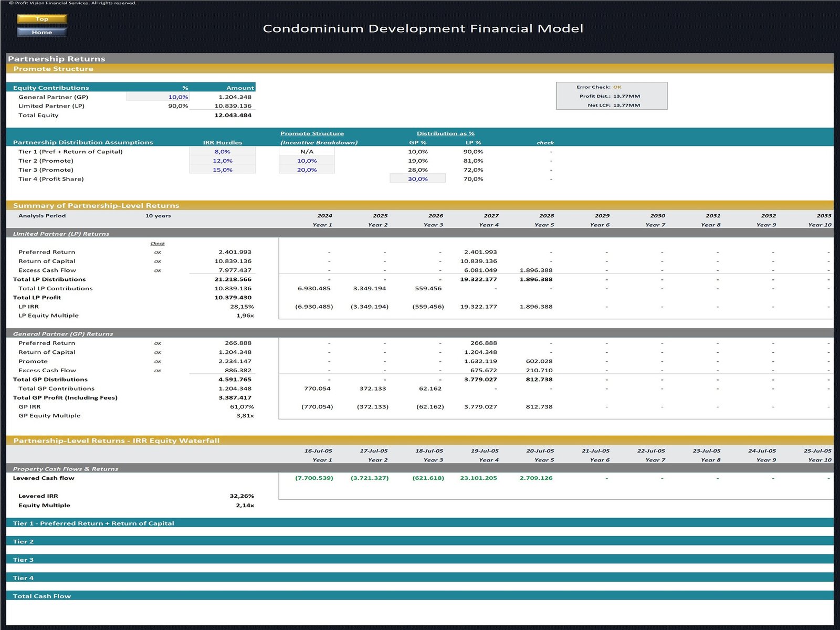
Task: Select the Tier 3 IRR hurdle 15,0% cell
Action: point(222,170)
